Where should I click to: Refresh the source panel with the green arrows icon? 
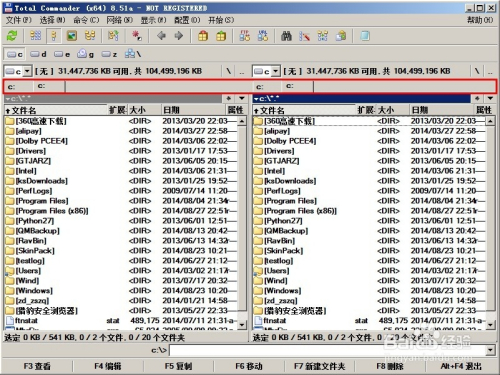[12, 36]
